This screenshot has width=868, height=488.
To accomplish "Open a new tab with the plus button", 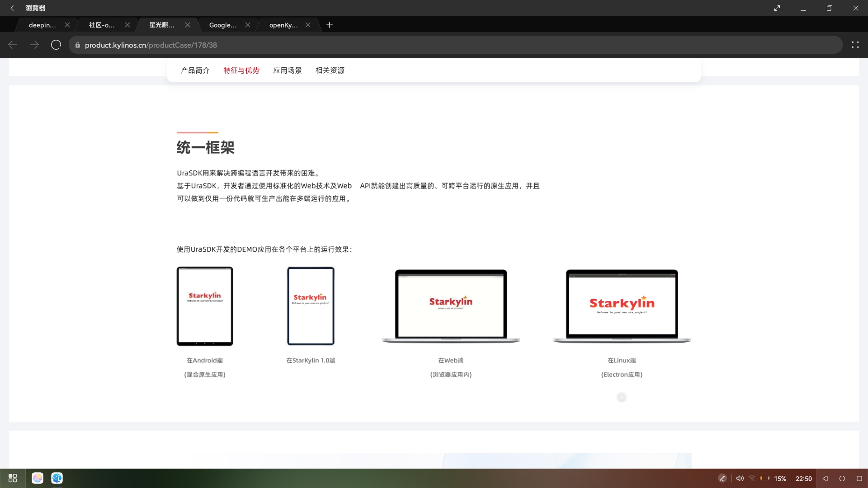I will pyautogui.click(x=330, y=25).
